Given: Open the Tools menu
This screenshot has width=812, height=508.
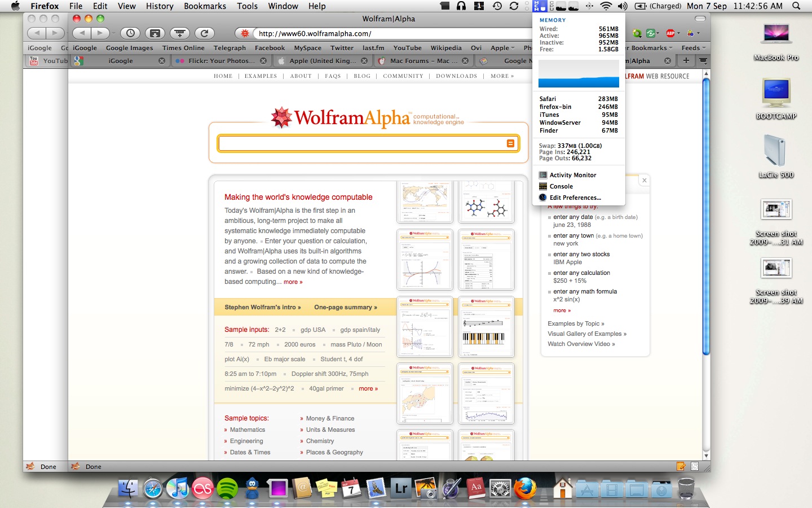Looking at the screenshot, I should [x=247, y=6].
